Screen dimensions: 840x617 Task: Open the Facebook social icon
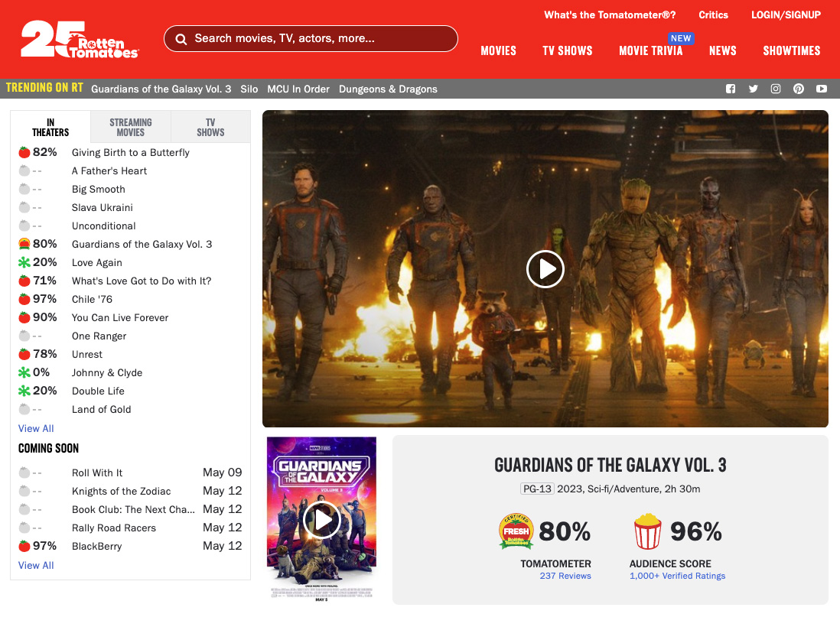[731, 89]
